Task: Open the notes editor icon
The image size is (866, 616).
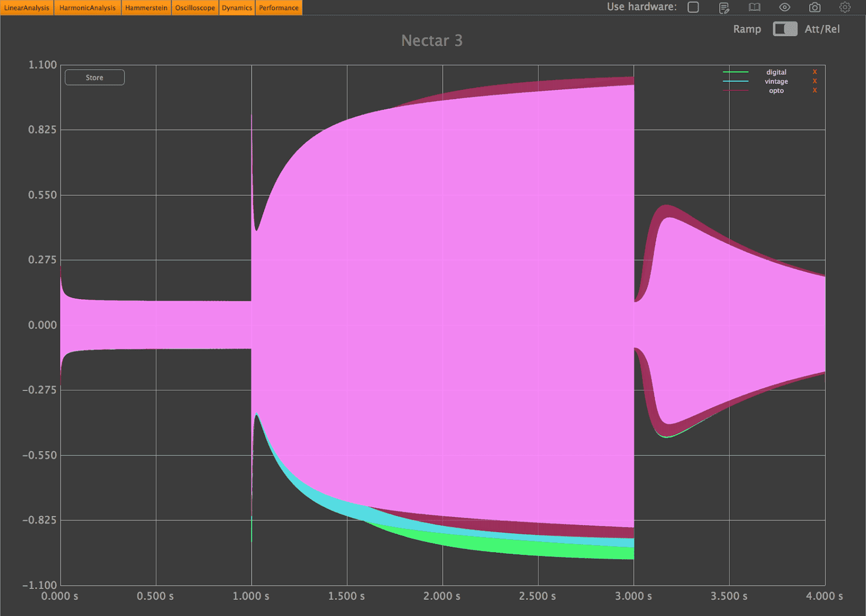Action: (x=724, y=8)
